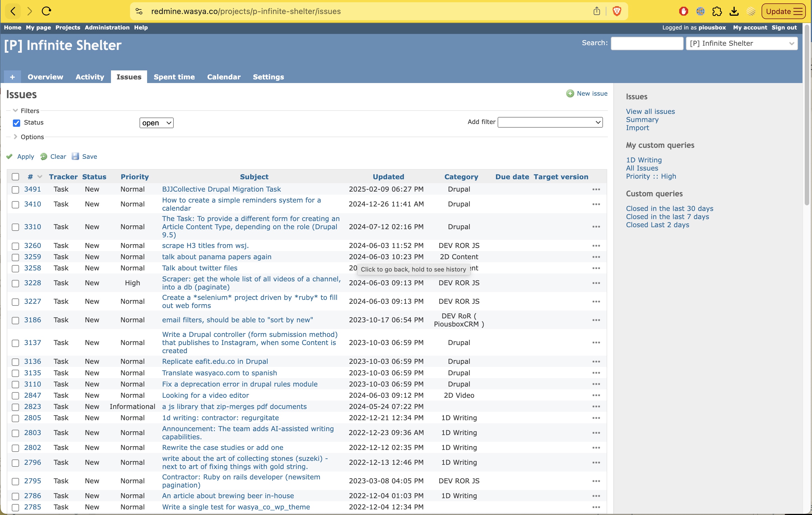Open the Administration menu

click(107, 28)
